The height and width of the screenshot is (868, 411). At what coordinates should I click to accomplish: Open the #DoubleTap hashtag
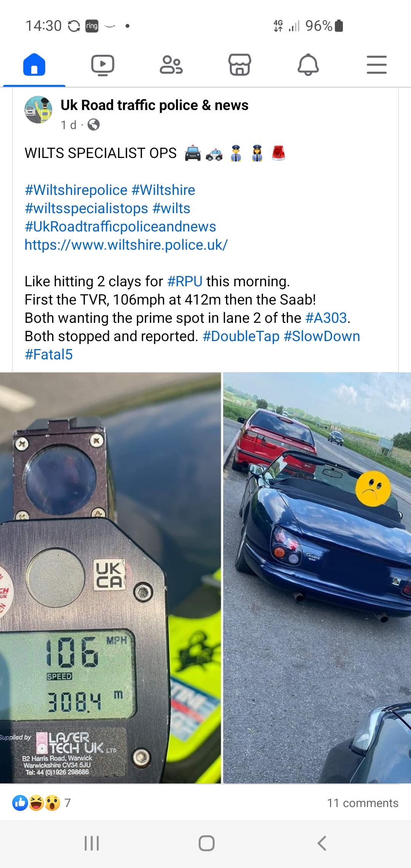[x=241, y=336]
